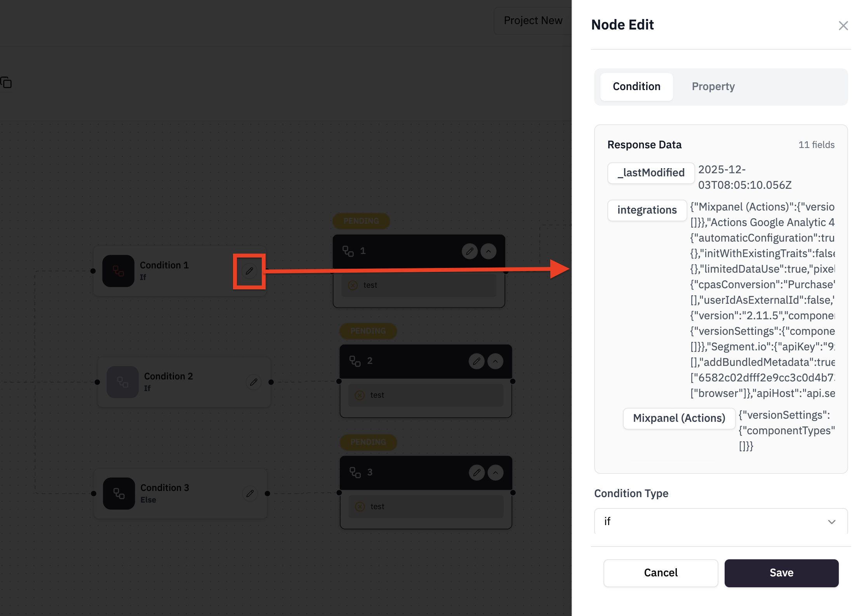This screenshot has width=866, height=616.
Task: Click the Condition 3 node icon
Action: [x=119, y=493]
